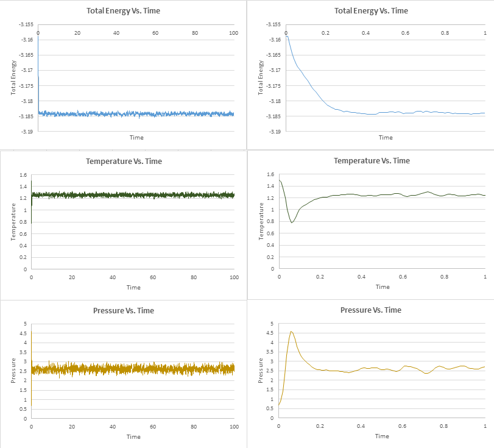Click the blue energy series in 0–100 chart
The width and height of the screenshot is (494, 448).
click(x=136, y=114)
